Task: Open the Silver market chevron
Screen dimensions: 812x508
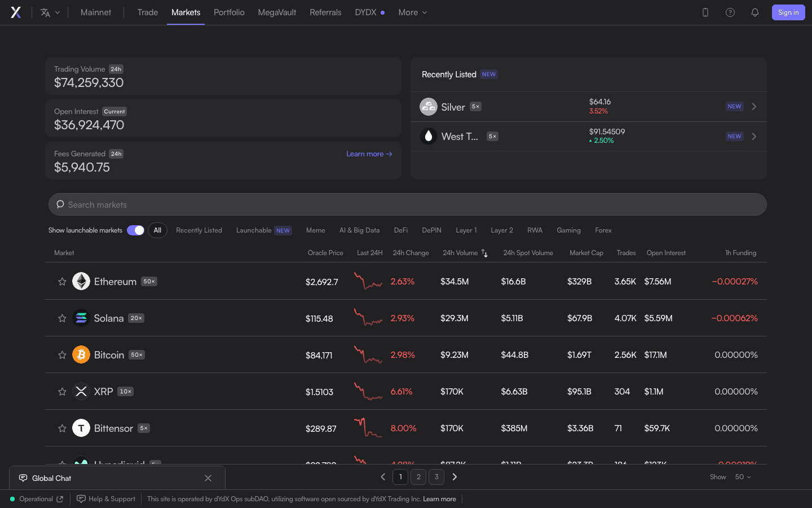Action: coord(754,107)
